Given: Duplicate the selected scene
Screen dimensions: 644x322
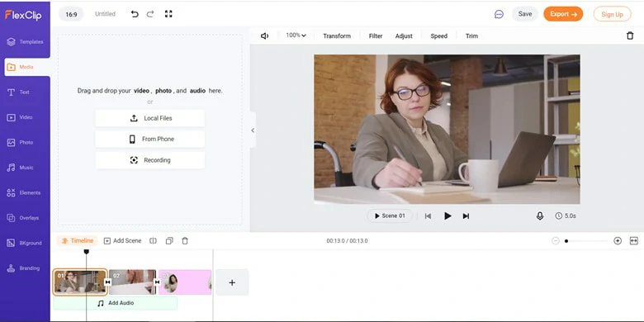Looking at the screenshot, I should 169,241.
